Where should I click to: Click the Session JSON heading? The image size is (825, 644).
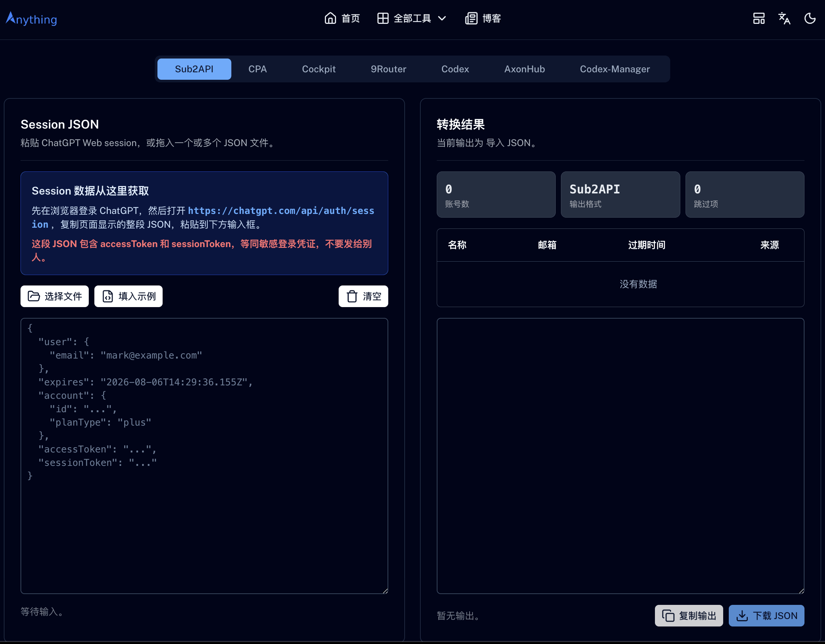[60, 124]
